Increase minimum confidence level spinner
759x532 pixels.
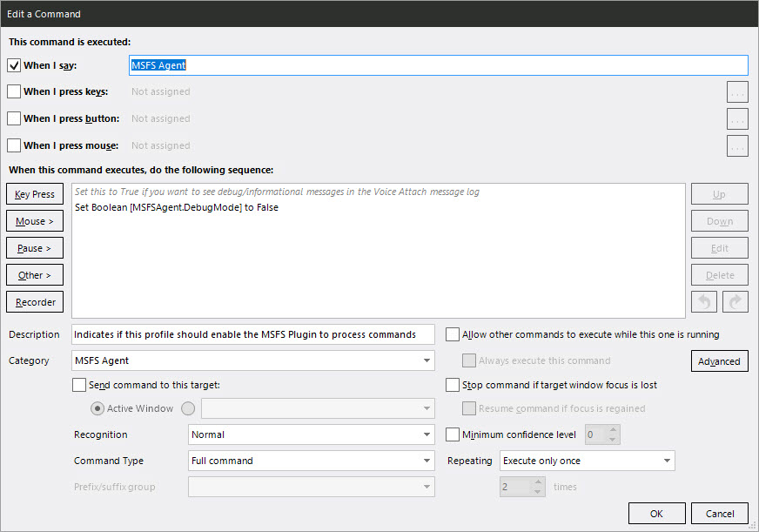pyautogui.click(x=613, y=430)
